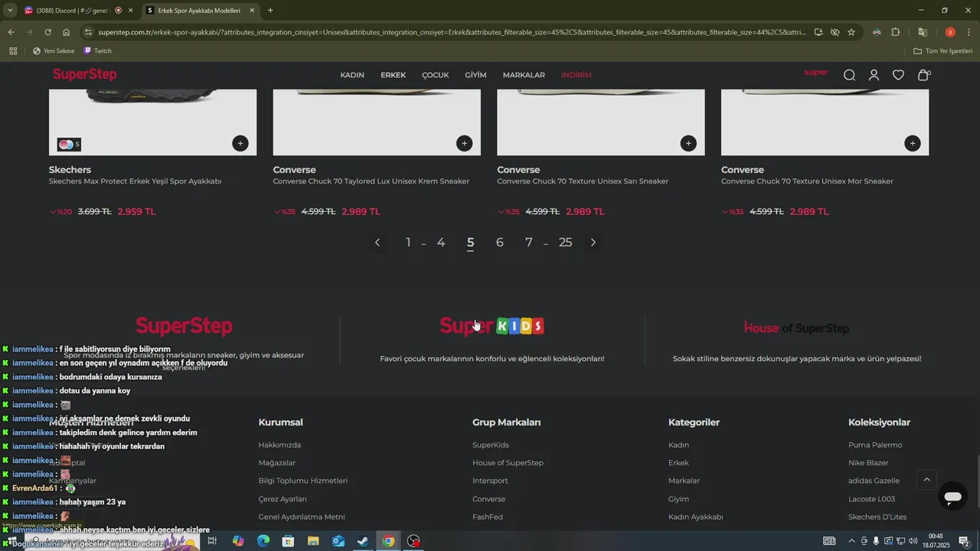980x551 pixels.
Task: Open Windows notification center icon
Action: point(965,541)
